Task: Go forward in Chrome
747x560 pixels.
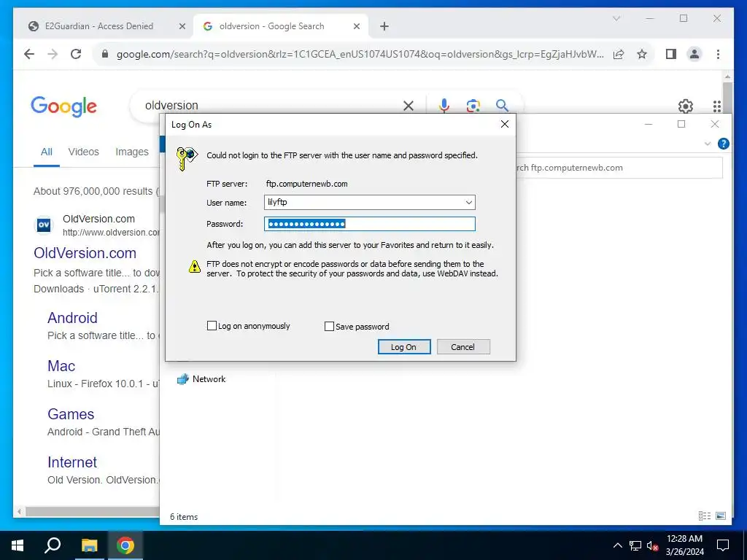Action: click(53, 54)
